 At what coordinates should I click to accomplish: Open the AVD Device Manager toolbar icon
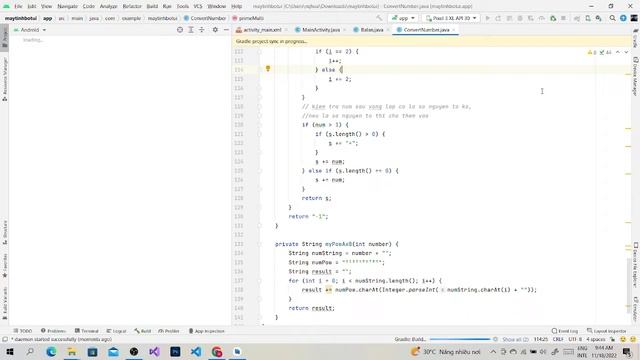tap(588, 18)
